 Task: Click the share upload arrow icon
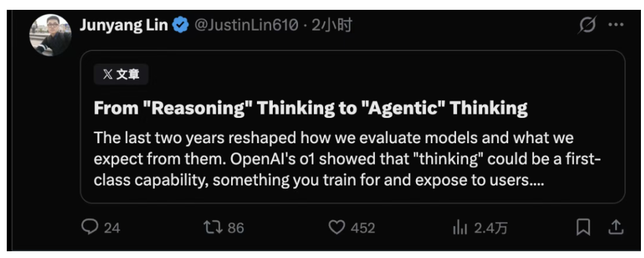615,227
